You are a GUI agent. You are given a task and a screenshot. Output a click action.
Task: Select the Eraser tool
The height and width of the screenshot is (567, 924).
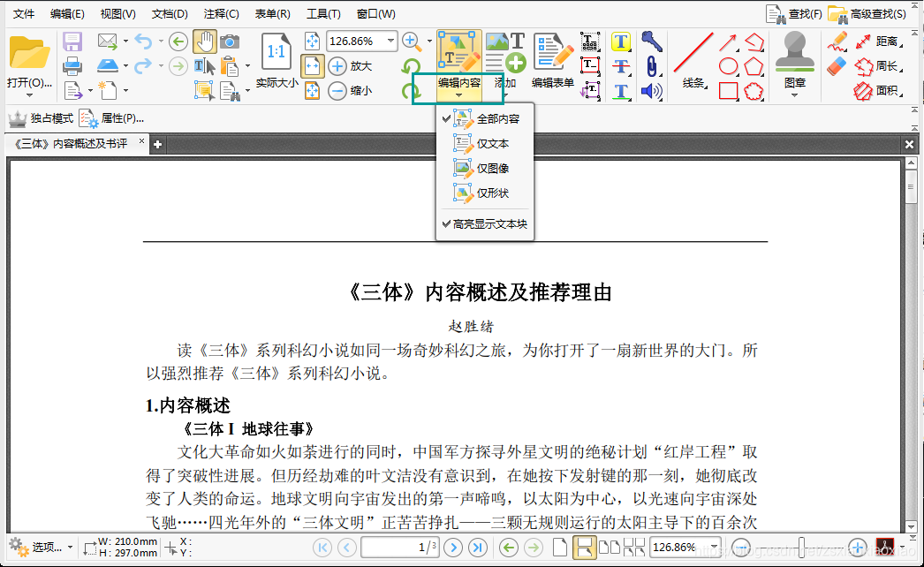point(837,66)
